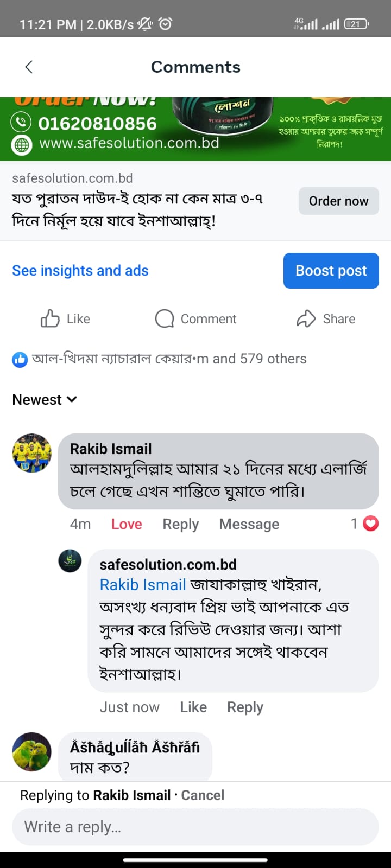This screenshot has height=868, width=391.
Task: Open the parrot profile picture of commenter
Action: pos(32,752)
